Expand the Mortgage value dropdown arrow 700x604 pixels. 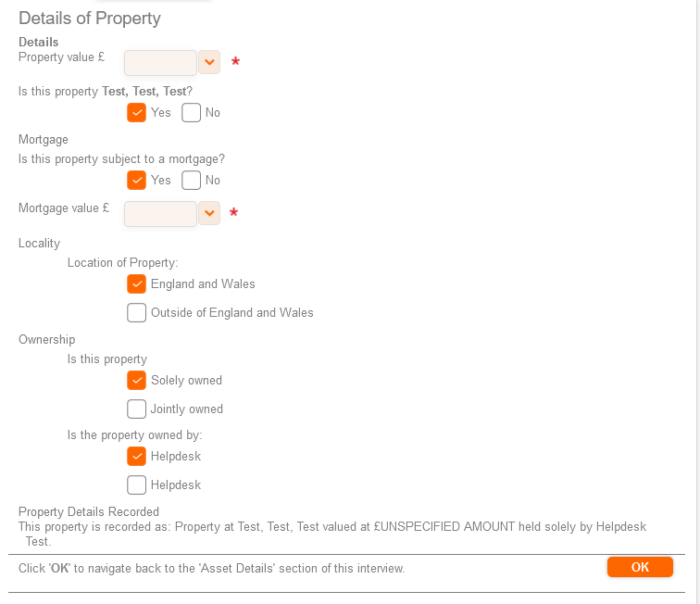point(209,213)
